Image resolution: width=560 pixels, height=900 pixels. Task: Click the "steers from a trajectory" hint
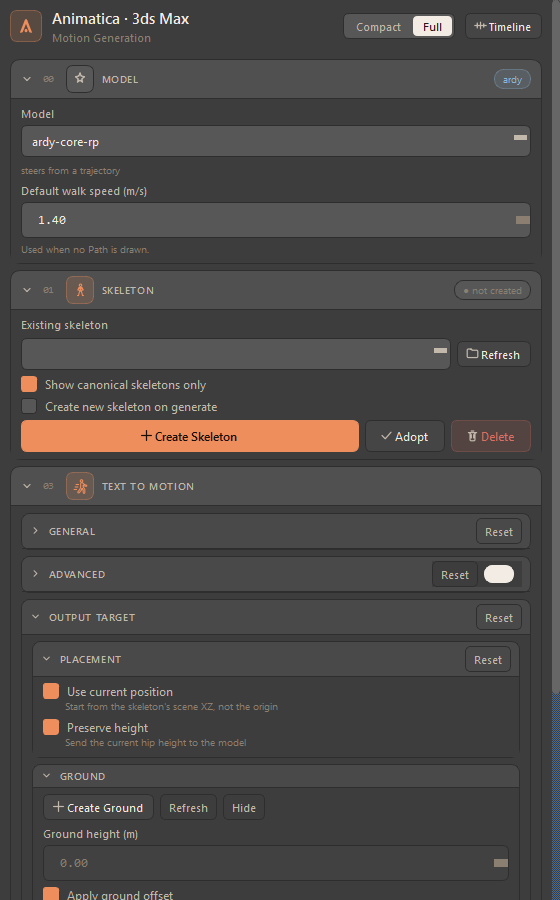click(71, 170)
